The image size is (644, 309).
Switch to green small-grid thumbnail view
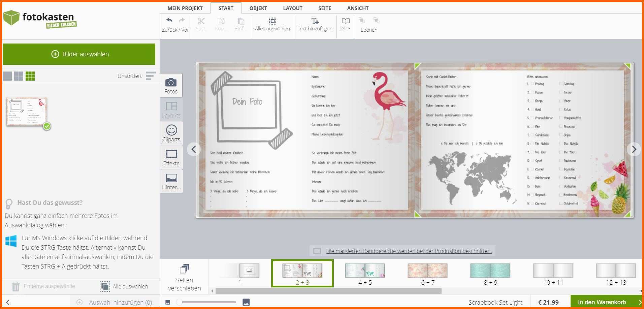click(x=30, y=76)
